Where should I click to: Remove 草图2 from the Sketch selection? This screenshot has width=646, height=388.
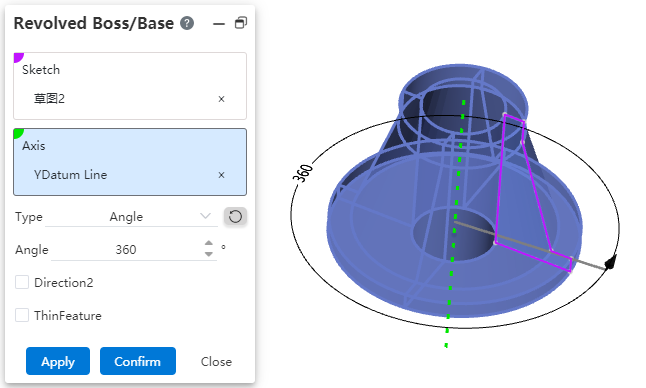221,99
